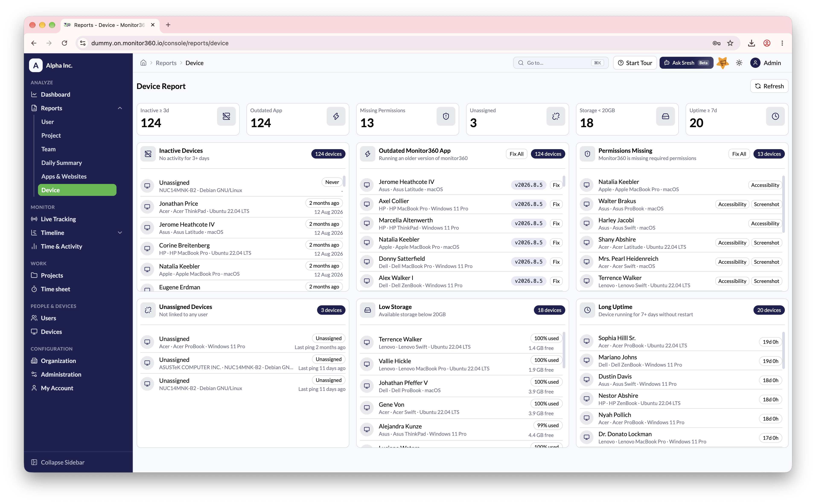Click the Long Uptime list scrollbar
The image size is (816, 504).
tap(783, 350)
